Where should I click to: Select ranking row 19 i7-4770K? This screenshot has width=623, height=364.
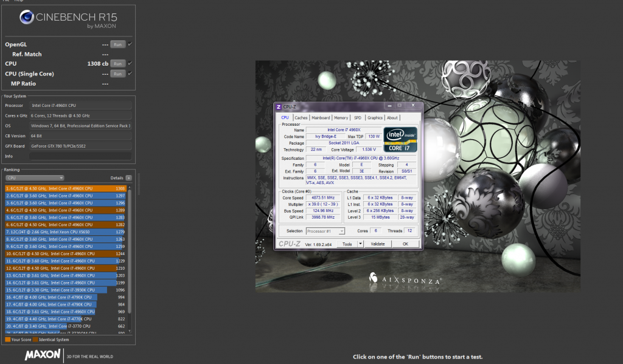pyautogui.click(x=66, y=319)
